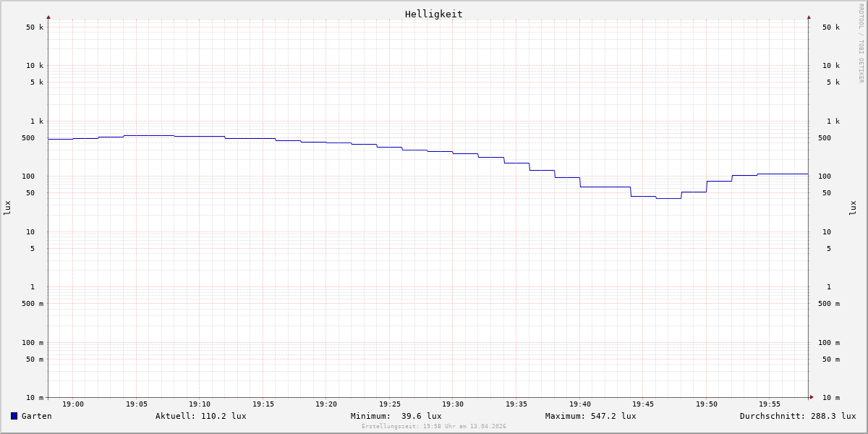The width and height of the screenshot is (868, 434).
Task: Select the '5 k' label on left axis
Action: tap(37, 82)
